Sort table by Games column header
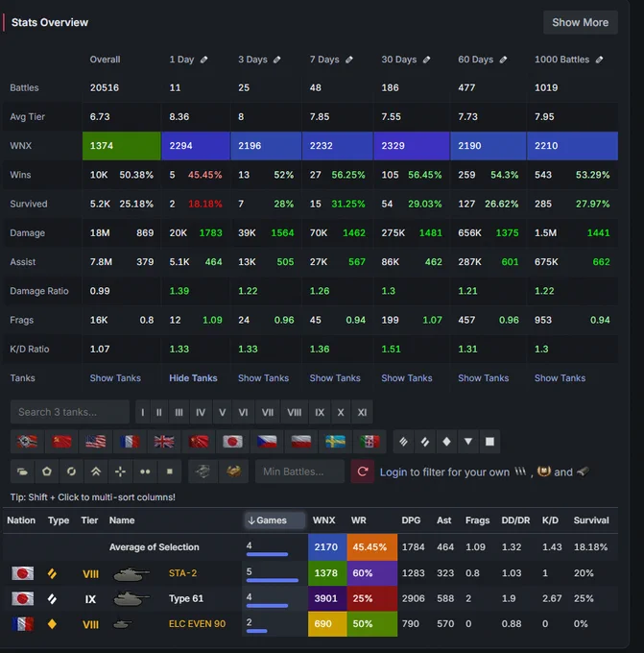644x653 pixels. coord(274,520)
